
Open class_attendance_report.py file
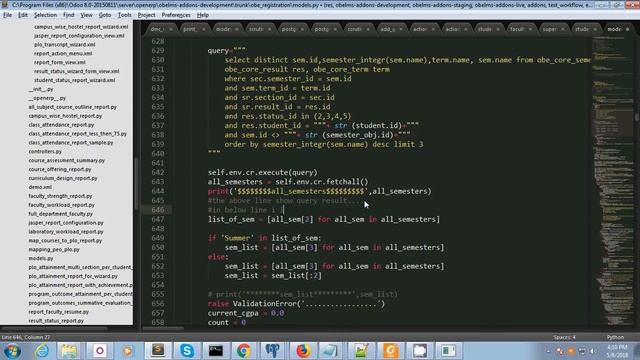click(61, 125)
